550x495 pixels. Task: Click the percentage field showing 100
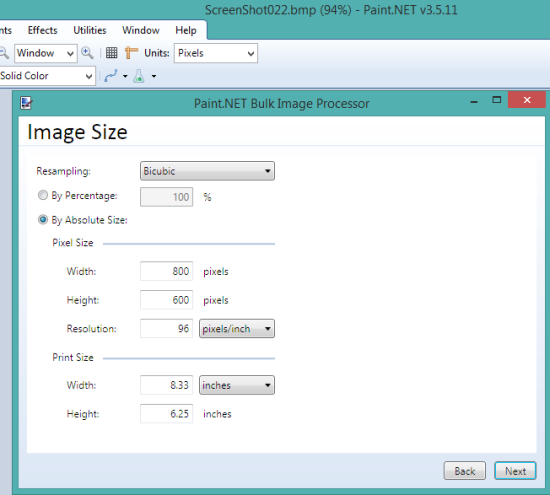(x=167, y=197)
